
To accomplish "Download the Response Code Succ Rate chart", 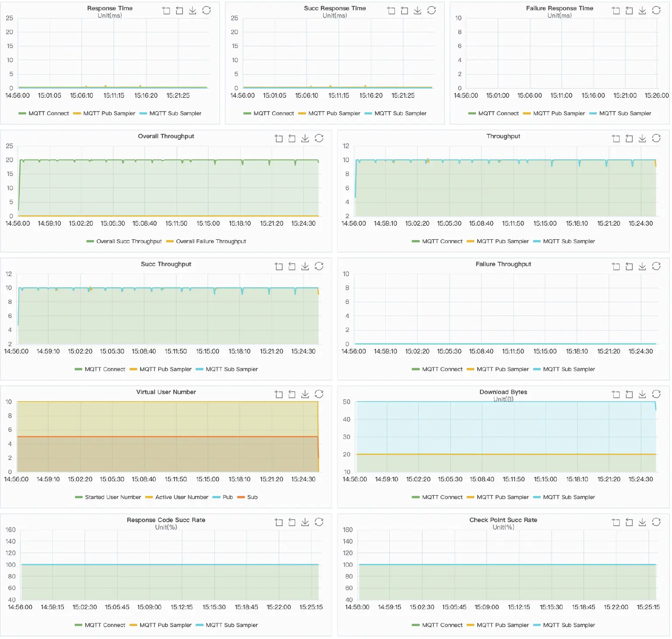I will click(x=305, y=522).
